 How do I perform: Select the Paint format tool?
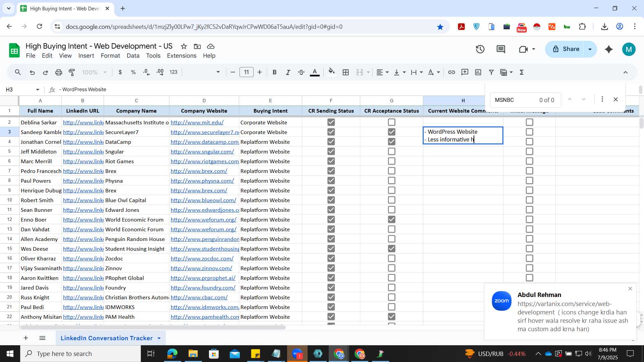72,72
